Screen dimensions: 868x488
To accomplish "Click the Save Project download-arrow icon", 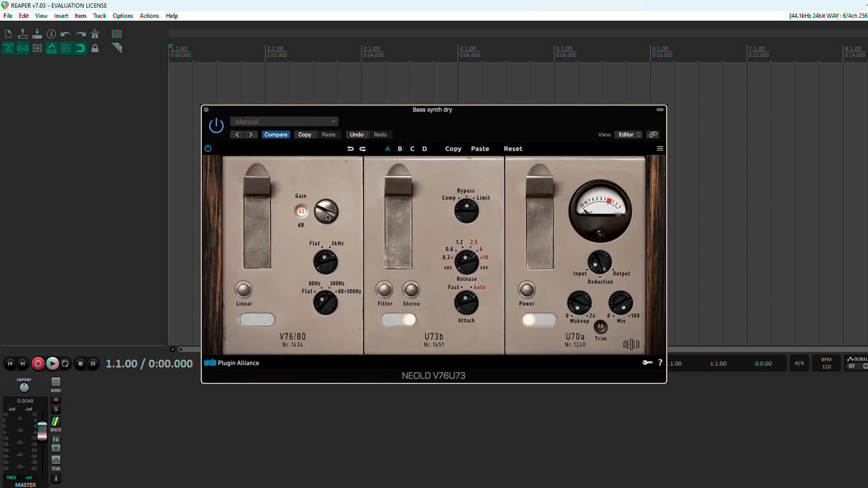I will click(x=37, y=34).
